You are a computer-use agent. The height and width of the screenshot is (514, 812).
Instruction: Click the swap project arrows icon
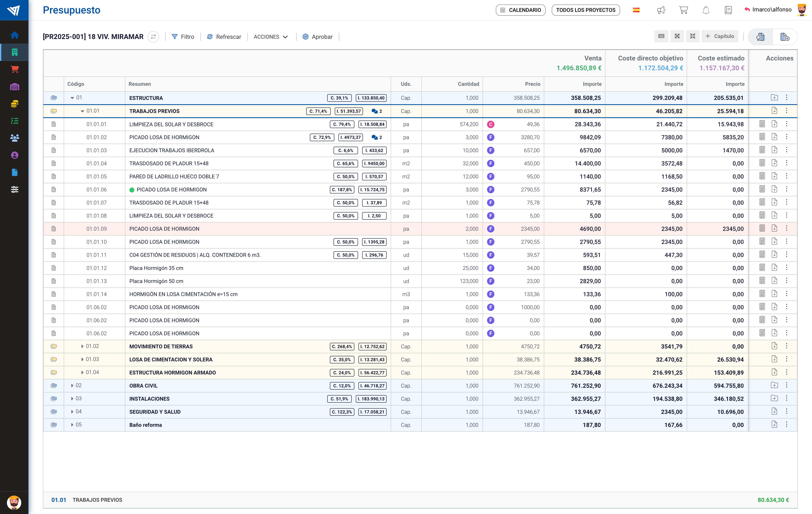point(154,36)
